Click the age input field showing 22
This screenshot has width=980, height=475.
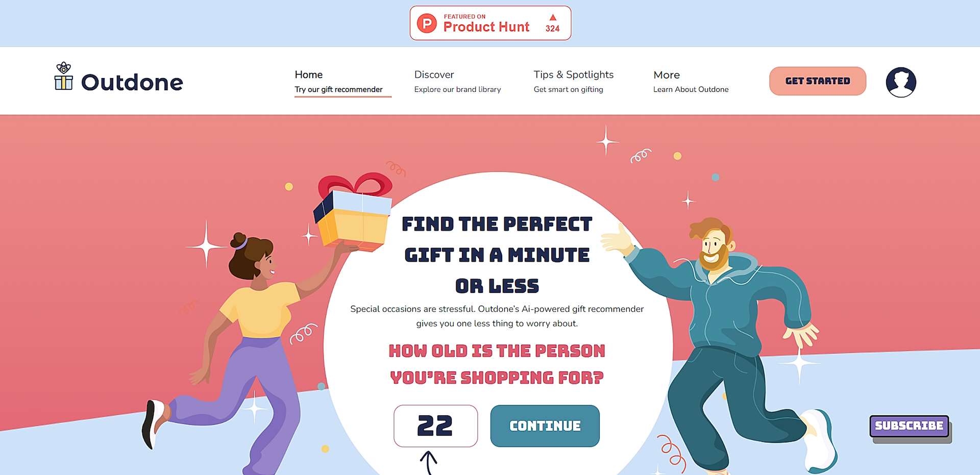coord(435,426)
